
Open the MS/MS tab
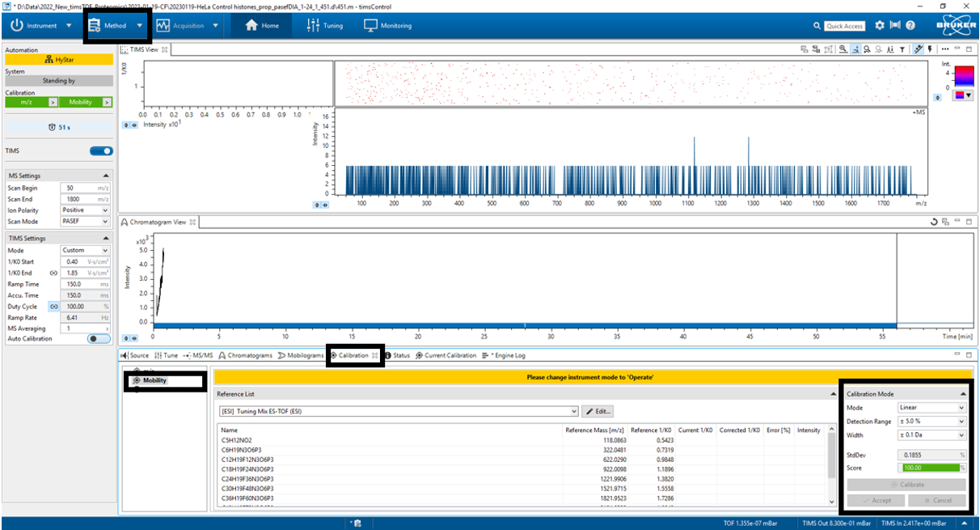coord(198,355)
